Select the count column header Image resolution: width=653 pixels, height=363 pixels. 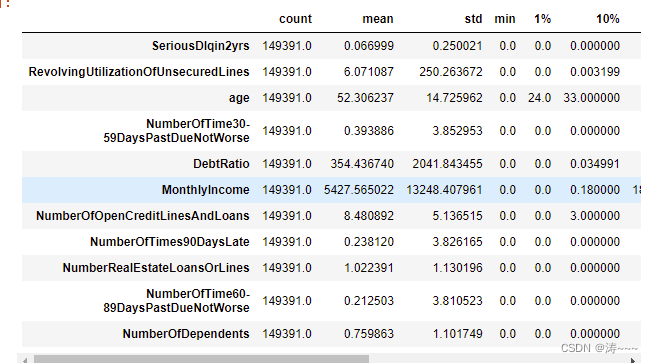pyautogui.click(x=295, y=19)
